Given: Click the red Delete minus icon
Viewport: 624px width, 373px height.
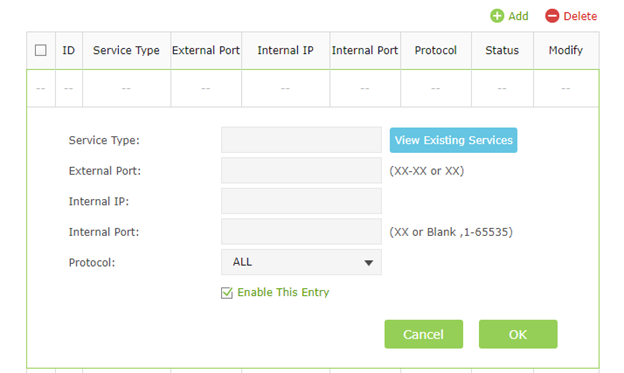Looking at the screenshot, I should click(552, 16).
